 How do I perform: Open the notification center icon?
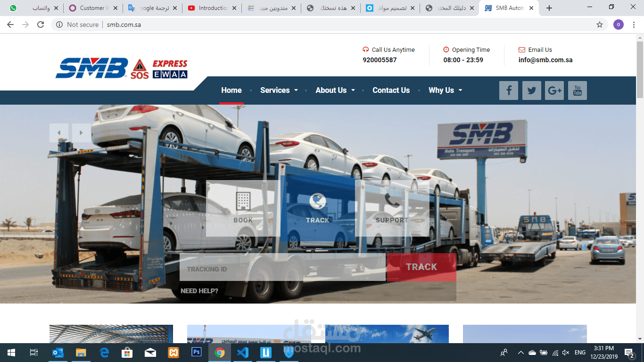tap(629, 352)
